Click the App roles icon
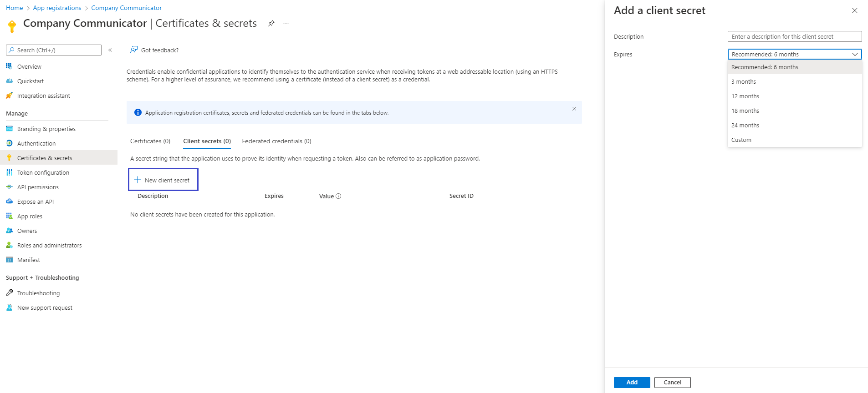This screenshot has width=868, height=393. point(9,216)
